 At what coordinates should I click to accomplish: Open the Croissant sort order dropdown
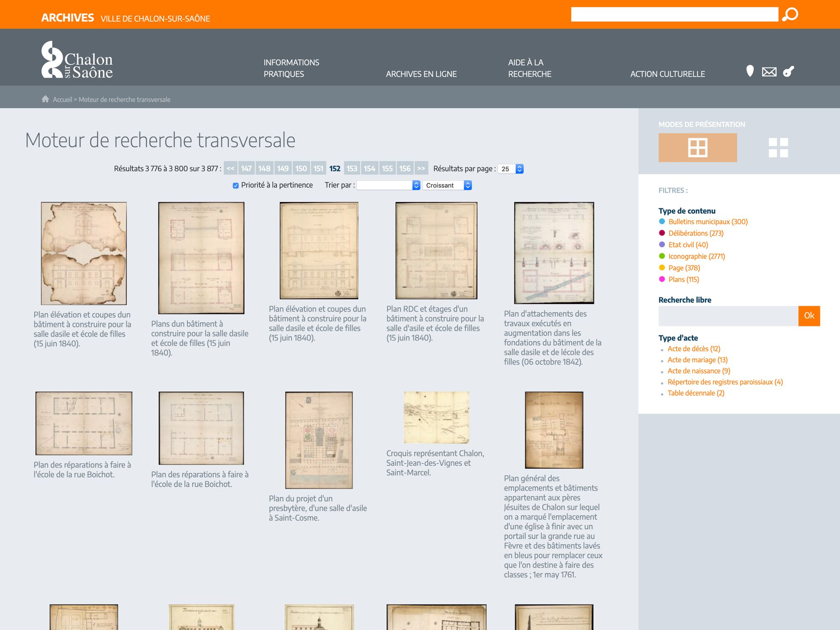tap(447, 185)
